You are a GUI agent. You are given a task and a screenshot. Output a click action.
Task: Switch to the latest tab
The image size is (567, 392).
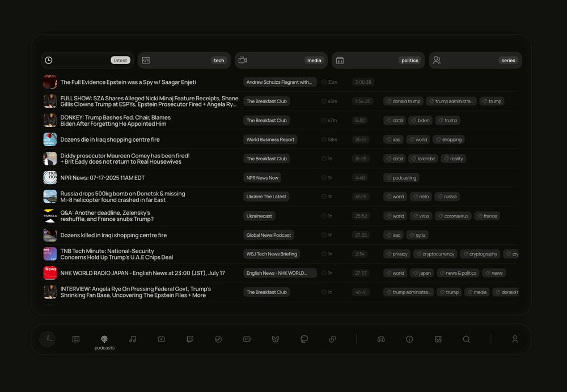[87, 61]
